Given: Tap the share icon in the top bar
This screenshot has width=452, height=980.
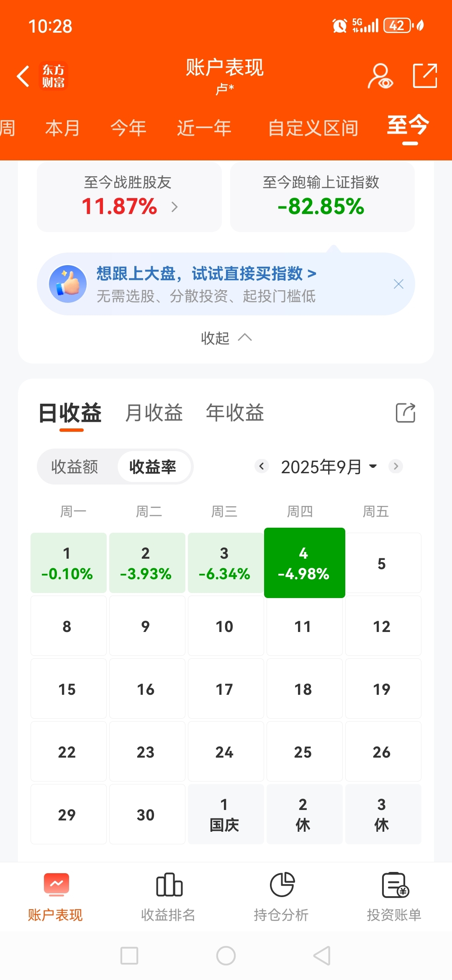Looking at the screenshot, I should (425, 76).
